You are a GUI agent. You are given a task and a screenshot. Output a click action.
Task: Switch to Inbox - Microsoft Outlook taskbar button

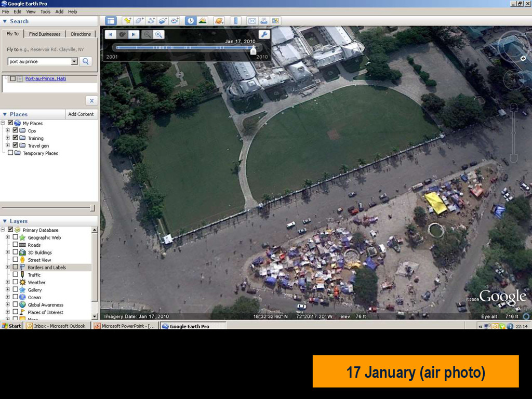point(57,326)
